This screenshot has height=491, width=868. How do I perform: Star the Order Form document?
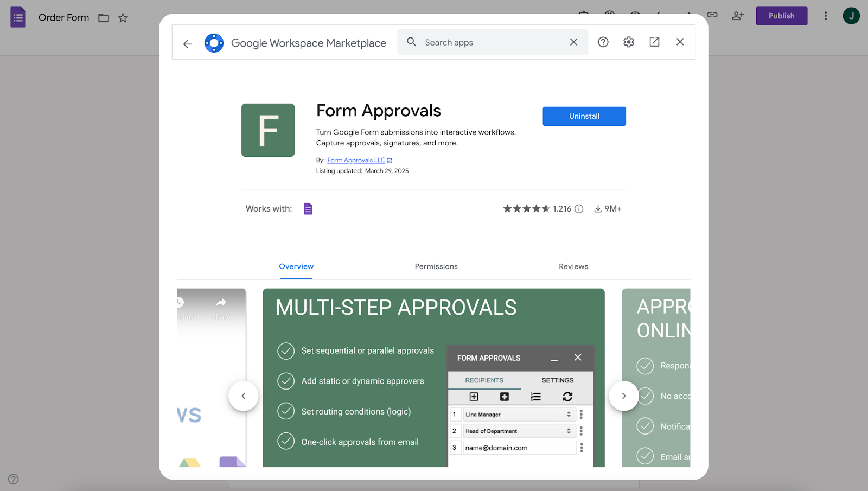point(123,18)
